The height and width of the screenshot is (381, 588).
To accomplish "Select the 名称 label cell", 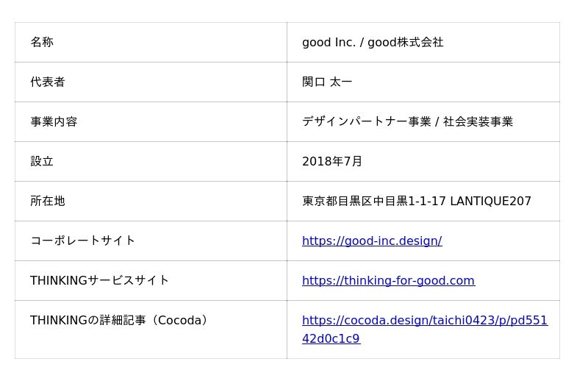I will [x=42, y=43].
